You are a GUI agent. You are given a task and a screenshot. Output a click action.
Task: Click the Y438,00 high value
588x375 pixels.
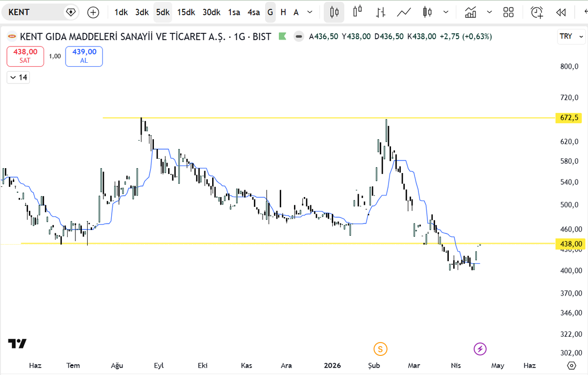pyautogui.click(x=356, y=36)
